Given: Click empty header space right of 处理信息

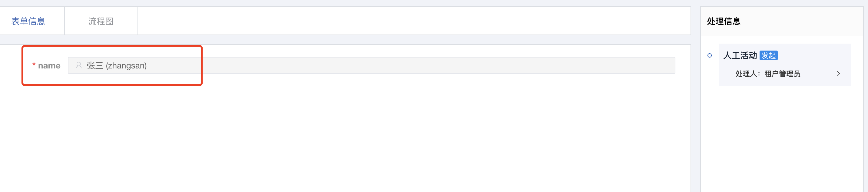Looking at the screenshot, I should (x=809, y=21).
